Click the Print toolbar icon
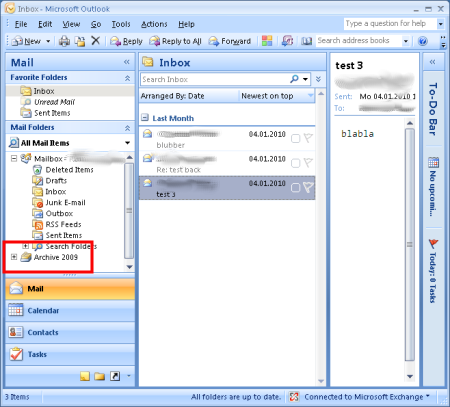The height and width of the screenshot is (407, 450). pos(64,41)
